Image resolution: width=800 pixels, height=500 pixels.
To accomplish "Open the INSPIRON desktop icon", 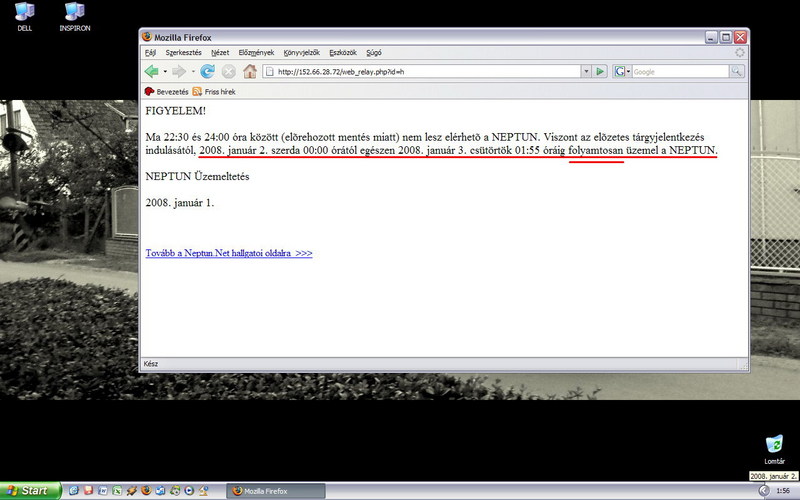I will tap(74, 17).
